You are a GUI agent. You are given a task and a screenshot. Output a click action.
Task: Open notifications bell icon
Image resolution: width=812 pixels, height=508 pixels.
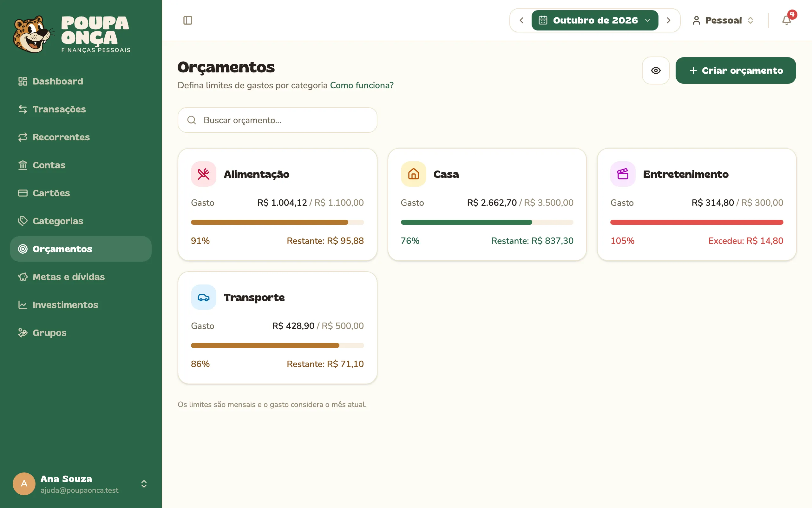point(786,21)
